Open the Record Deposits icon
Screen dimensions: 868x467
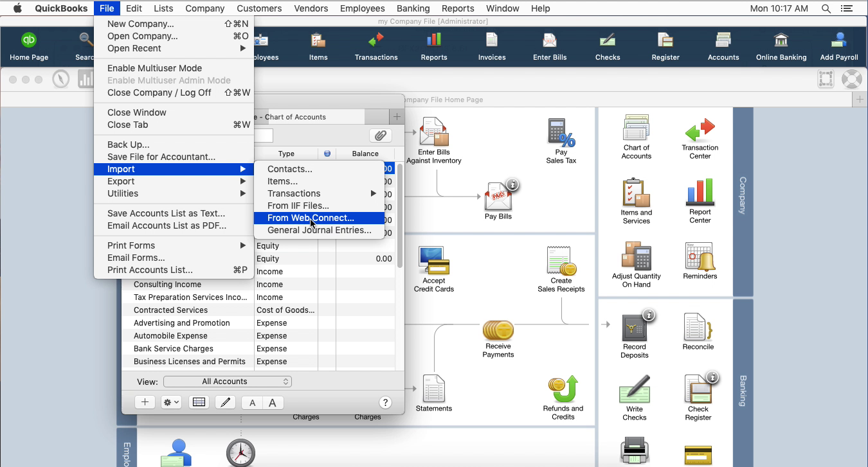click(x=635, y=336)
